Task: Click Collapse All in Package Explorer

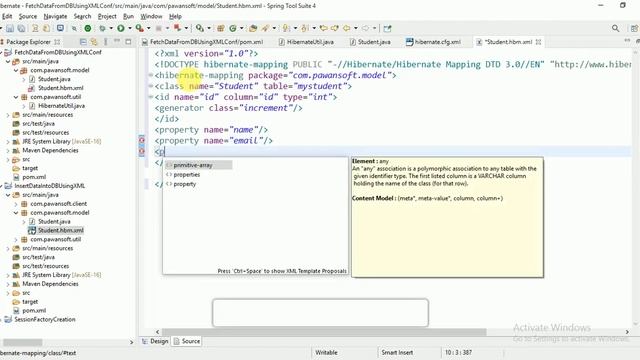Action: click(x=83, y=42)
